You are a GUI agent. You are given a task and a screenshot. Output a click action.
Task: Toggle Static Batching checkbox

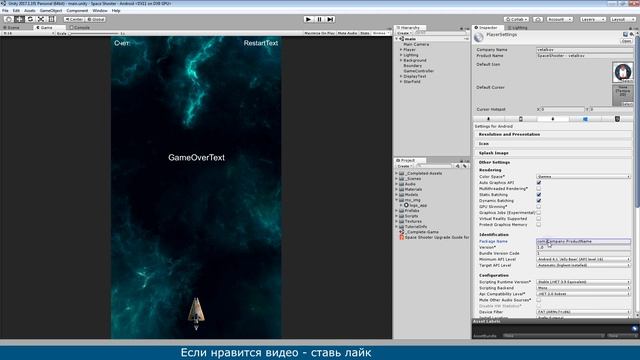(x=539, y=195)
